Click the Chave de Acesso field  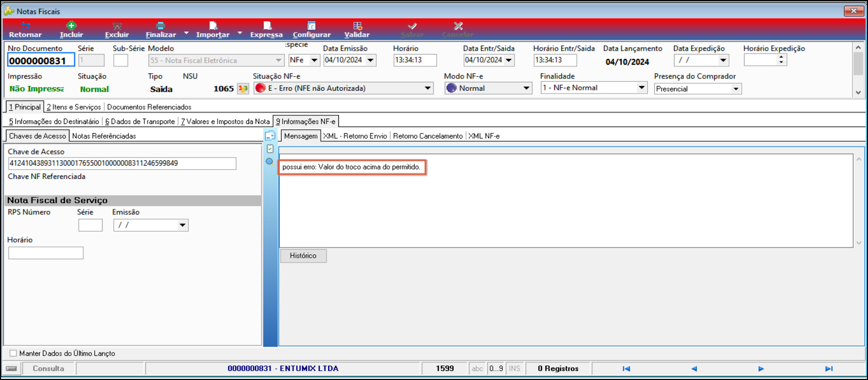(x=122, y=164)
